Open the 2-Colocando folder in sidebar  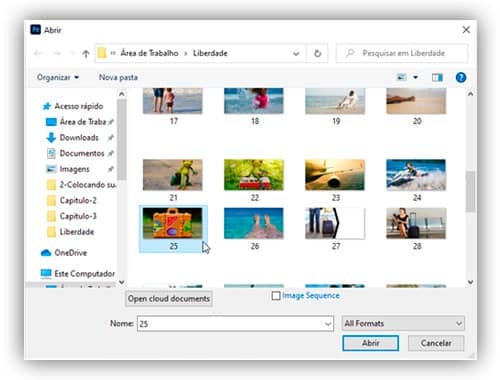(x=82, y=184)
